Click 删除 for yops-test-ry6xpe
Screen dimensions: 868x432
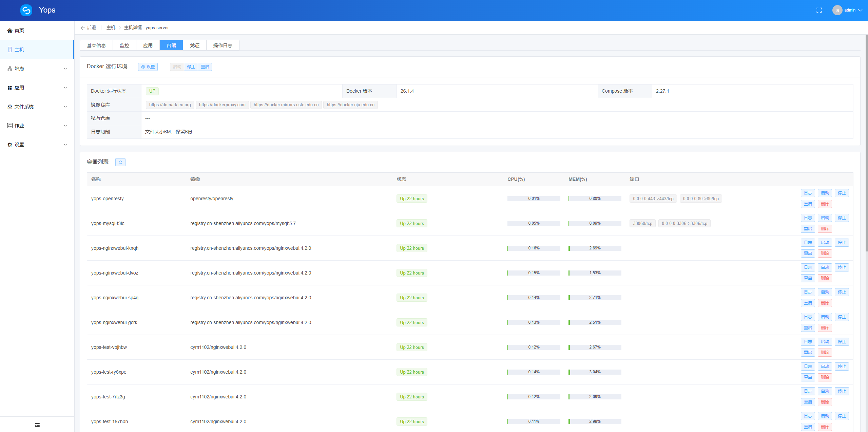[x=825, y=377]
